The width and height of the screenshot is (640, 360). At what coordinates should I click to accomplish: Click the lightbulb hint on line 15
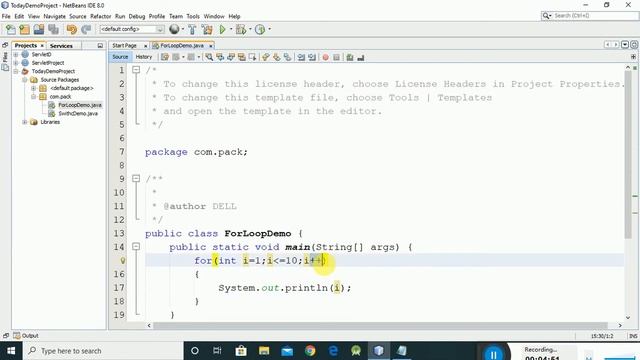[122, 260]
